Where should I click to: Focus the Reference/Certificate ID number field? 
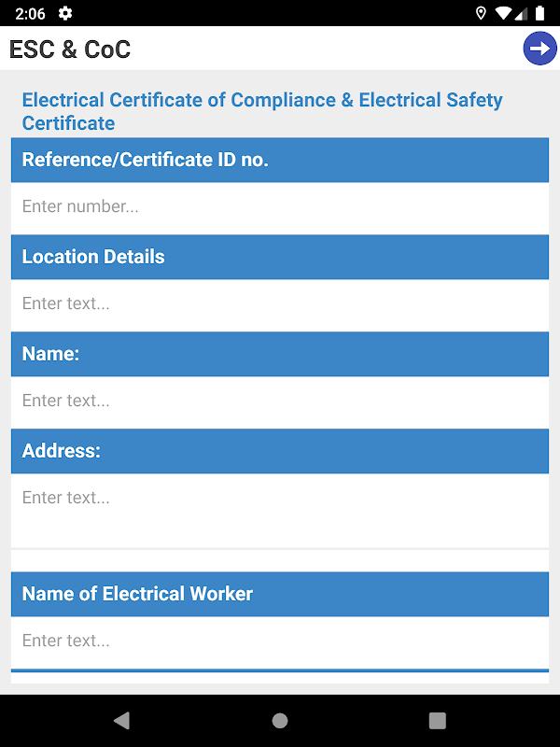[x=280, y=207]
